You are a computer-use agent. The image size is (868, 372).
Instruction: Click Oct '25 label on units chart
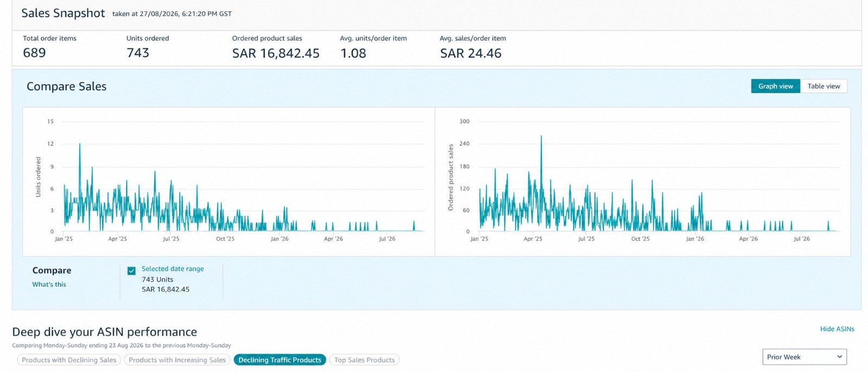tap(225, 239)
